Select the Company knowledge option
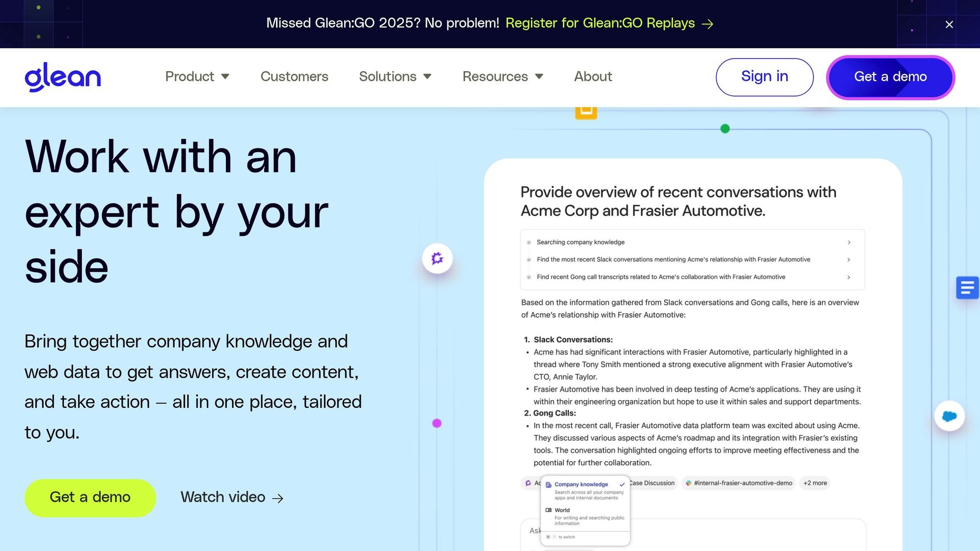 tap(585, 491)
